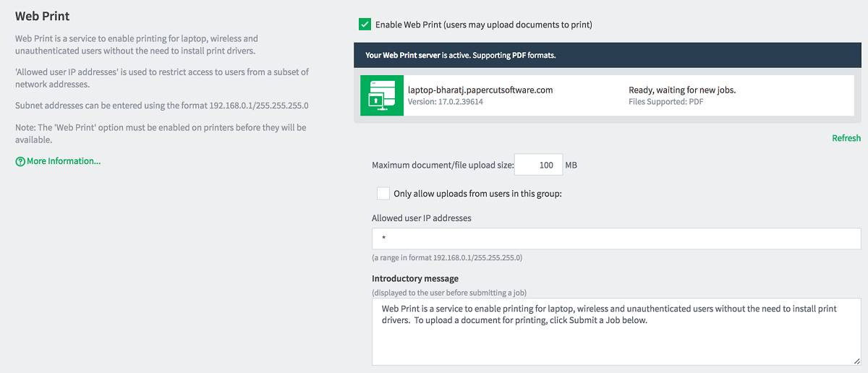The width and height of the screenshot is (868, 373).
Task: Click into Allowed user IP addresses field
Action: pos(616,239)
